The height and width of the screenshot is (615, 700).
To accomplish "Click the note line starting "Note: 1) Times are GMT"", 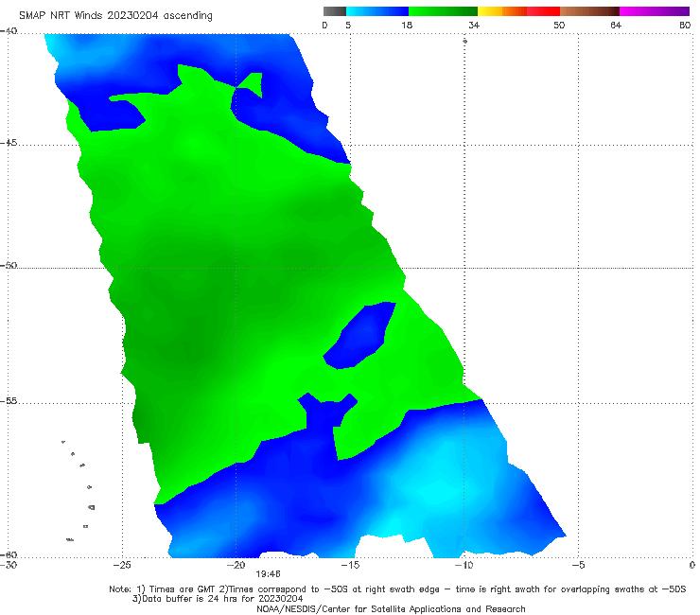I will pyautogui.click(x=397, y=589).
